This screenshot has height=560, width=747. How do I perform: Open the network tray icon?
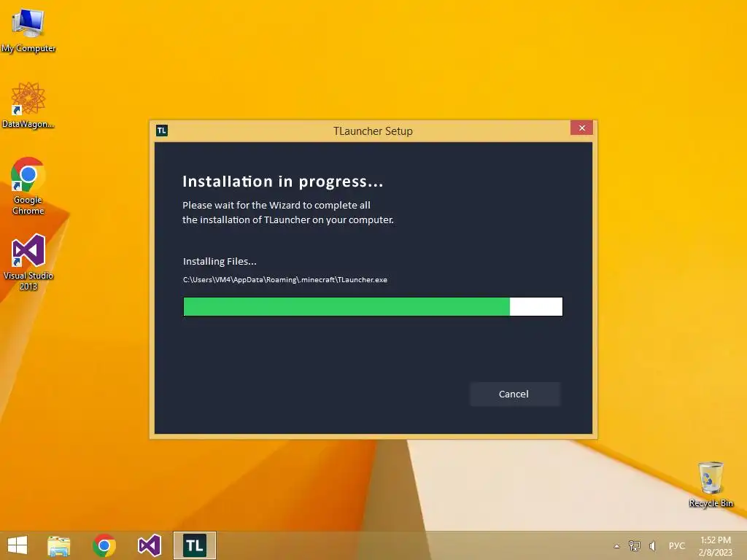point(635,545)
